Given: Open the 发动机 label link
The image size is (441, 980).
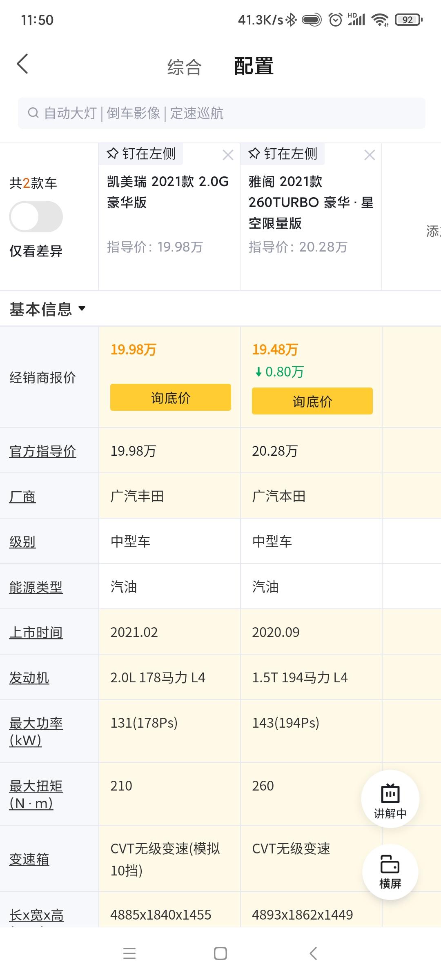Looking at the screenshot, I should click(29, 678).
